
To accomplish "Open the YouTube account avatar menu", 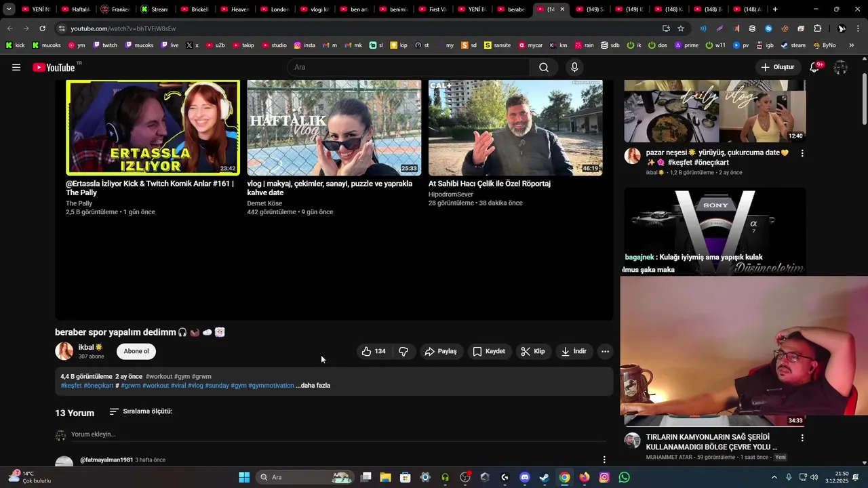I will (x=840, y=67).
